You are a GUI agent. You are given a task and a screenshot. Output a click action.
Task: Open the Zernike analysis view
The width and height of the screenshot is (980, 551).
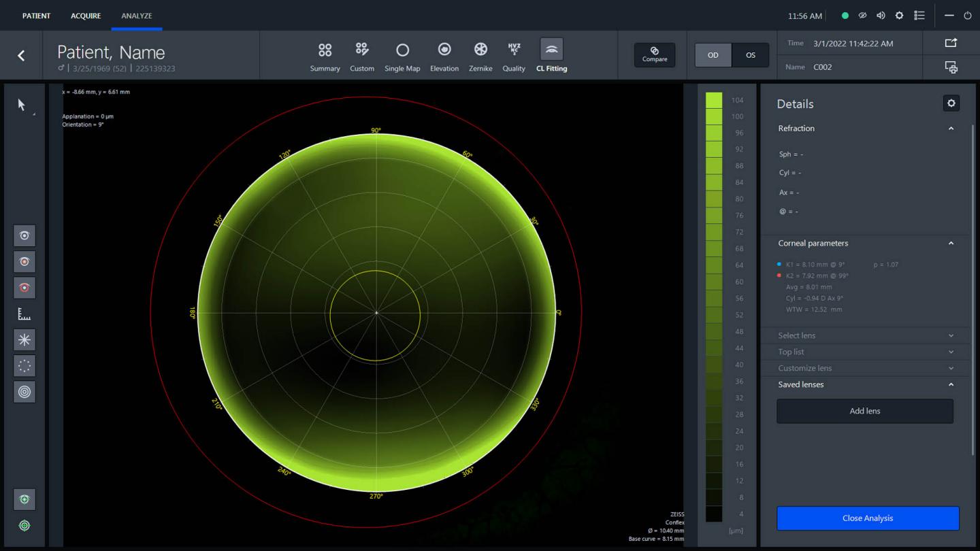[480, 56]
